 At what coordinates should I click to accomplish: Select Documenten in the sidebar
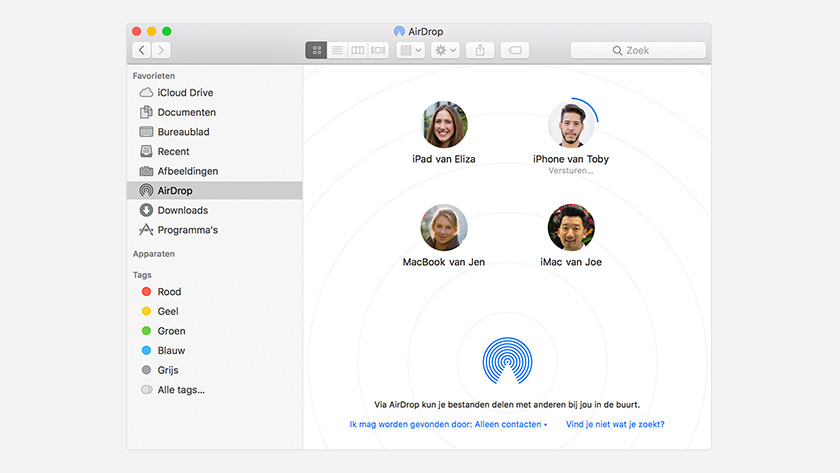pyautogui.click(x=186, y=113)
